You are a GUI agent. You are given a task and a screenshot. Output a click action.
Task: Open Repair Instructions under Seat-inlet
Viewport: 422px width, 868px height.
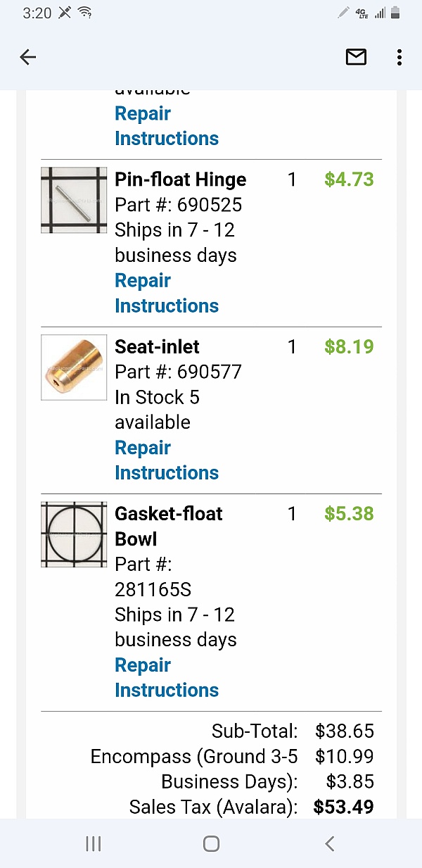point(167,460)
